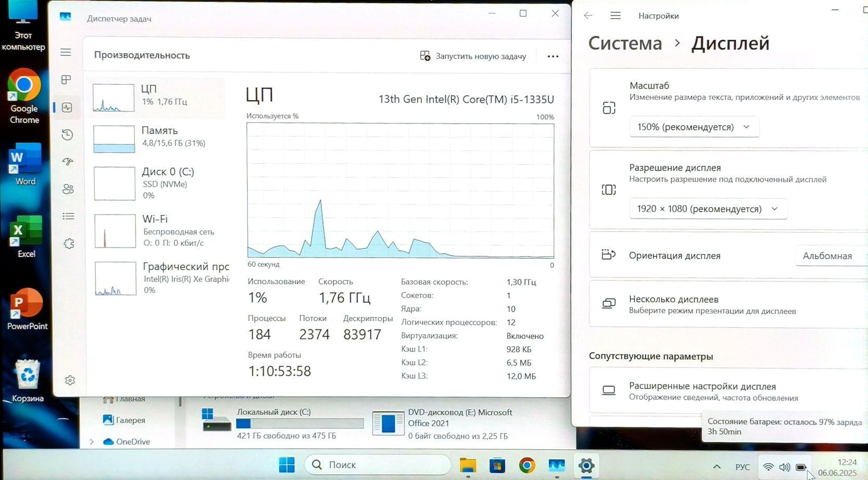868x480 pixels.
Task: Open Services icon in Task Manager sidebar
Action: [x=69, y=243]
